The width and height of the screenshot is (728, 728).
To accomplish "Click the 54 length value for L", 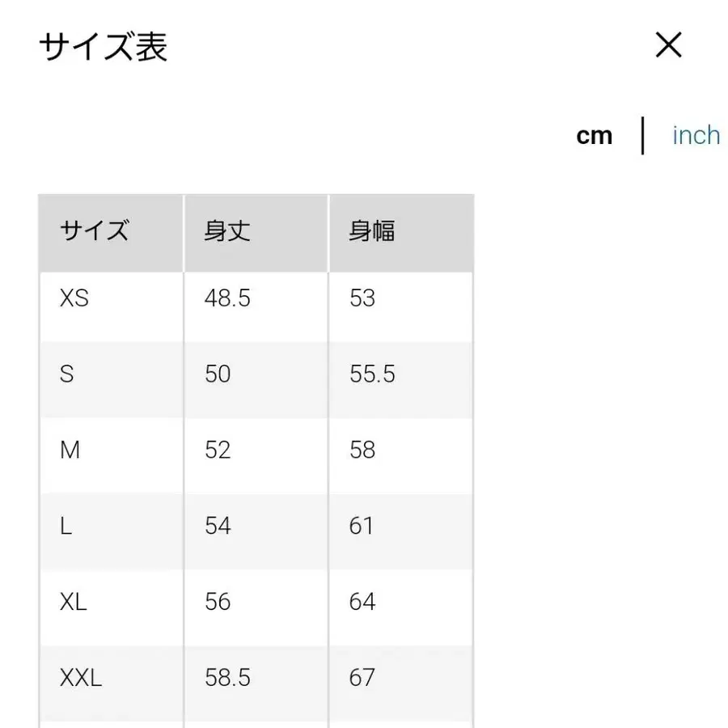I will coord(217,526).
